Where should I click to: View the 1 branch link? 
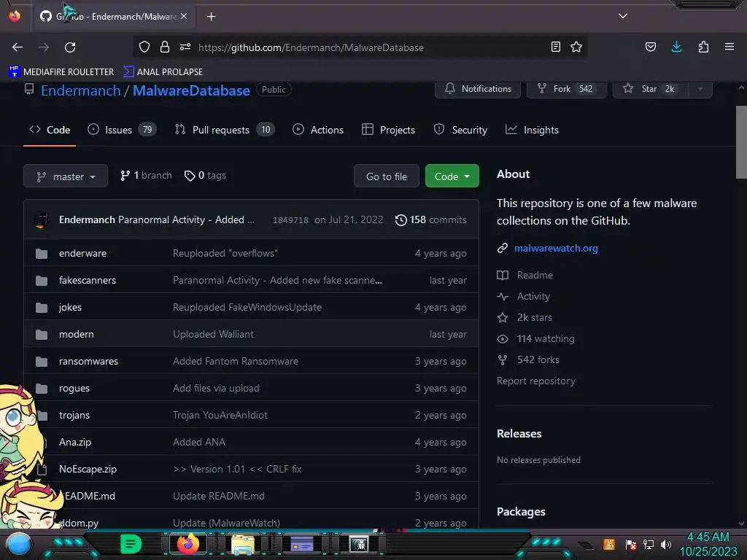click(x=146, y=175)
